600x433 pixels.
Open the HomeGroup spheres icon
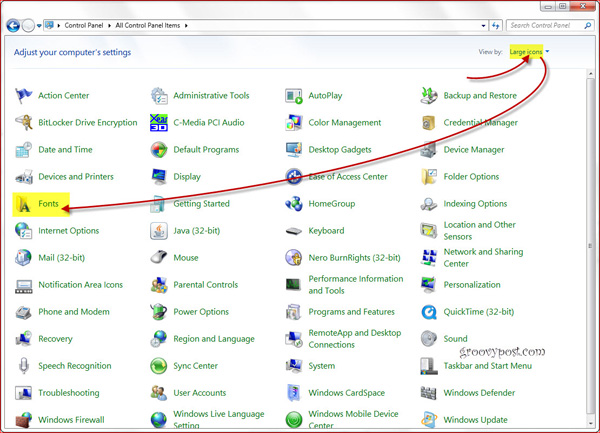[x=294, y=204]
